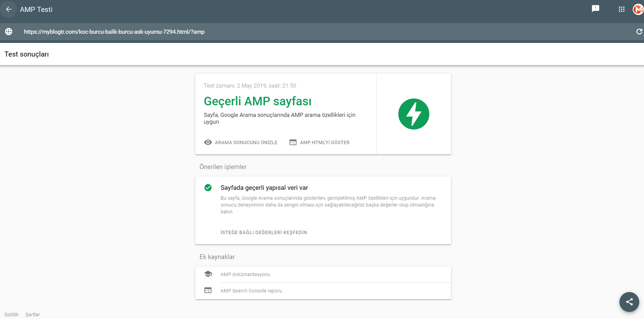Click the 'Test zamanı: 2 May 2019' text
644x319 pixels.
pyautogui.click(x=250, y=86)
